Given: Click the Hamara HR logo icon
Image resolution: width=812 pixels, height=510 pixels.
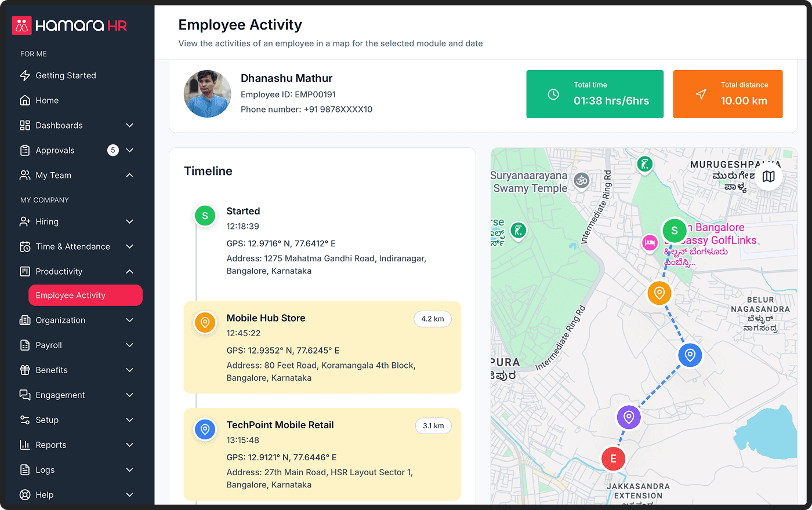Looking at the screenshot, I should tap(21, 25).
